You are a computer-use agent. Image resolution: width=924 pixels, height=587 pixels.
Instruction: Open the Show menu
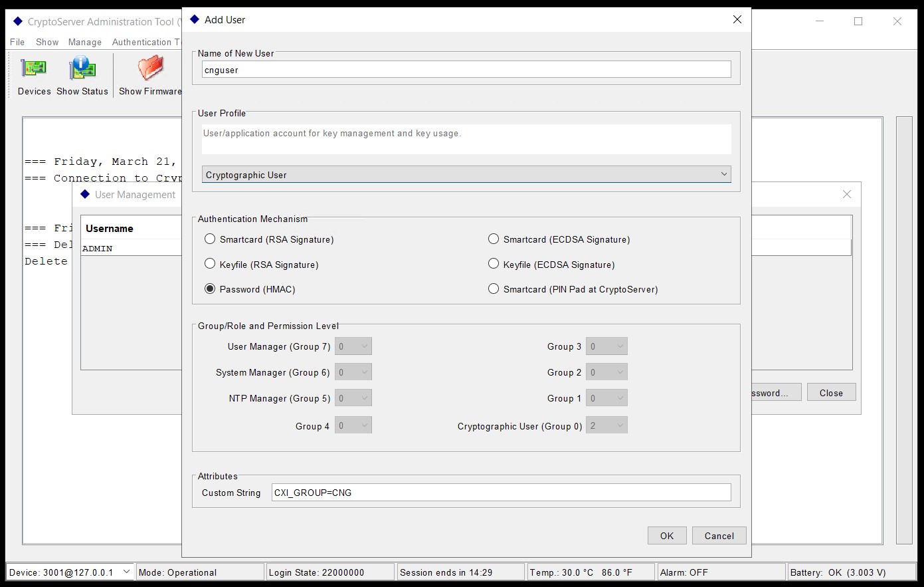(x=47, y=42)
